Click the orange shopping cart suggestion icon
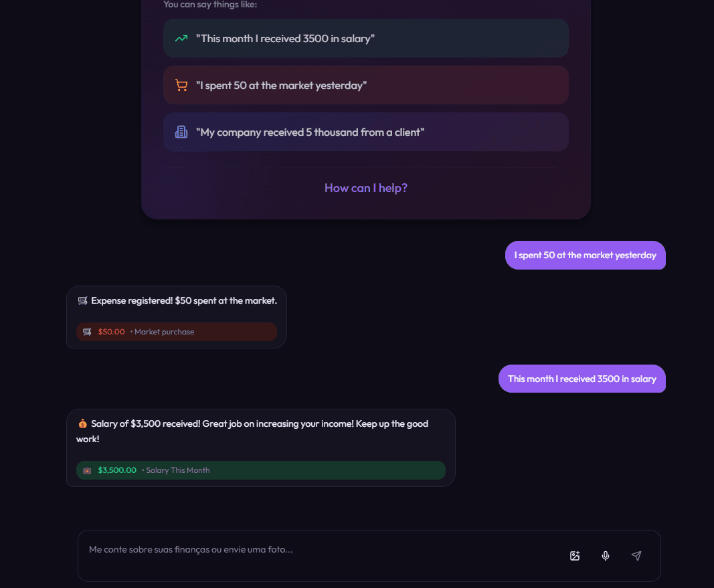714x588 pixels. [x=181, y=85]
